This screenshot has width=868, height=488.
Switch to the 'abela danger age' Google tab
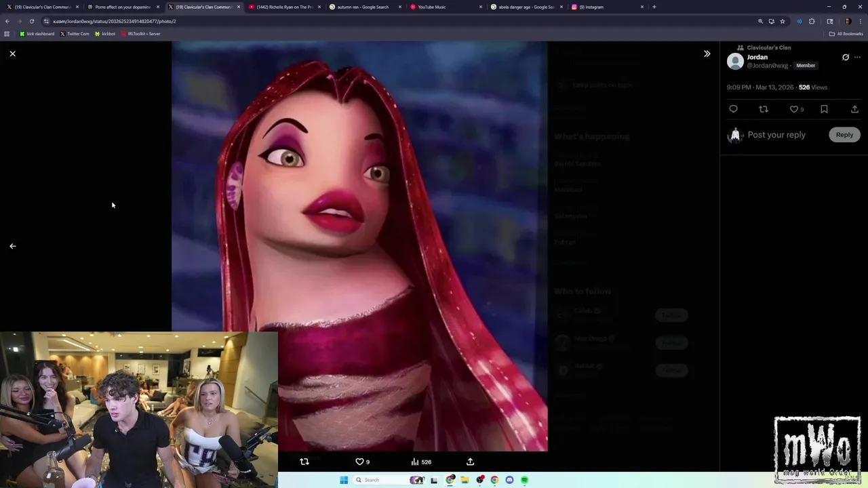(x=526, y=7)
